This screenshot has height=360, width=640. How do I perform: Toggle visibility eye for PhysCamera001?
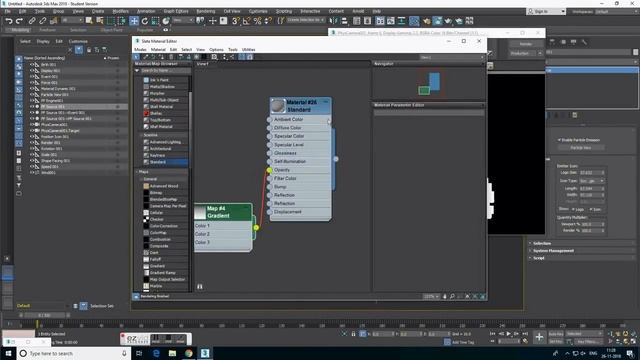[31, 124]
